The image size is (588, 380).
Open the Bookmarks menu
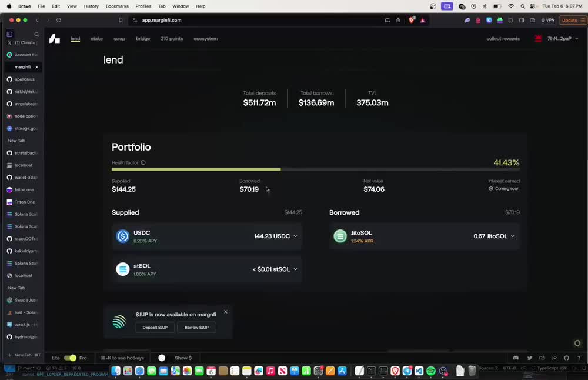[x=117, y=6]
